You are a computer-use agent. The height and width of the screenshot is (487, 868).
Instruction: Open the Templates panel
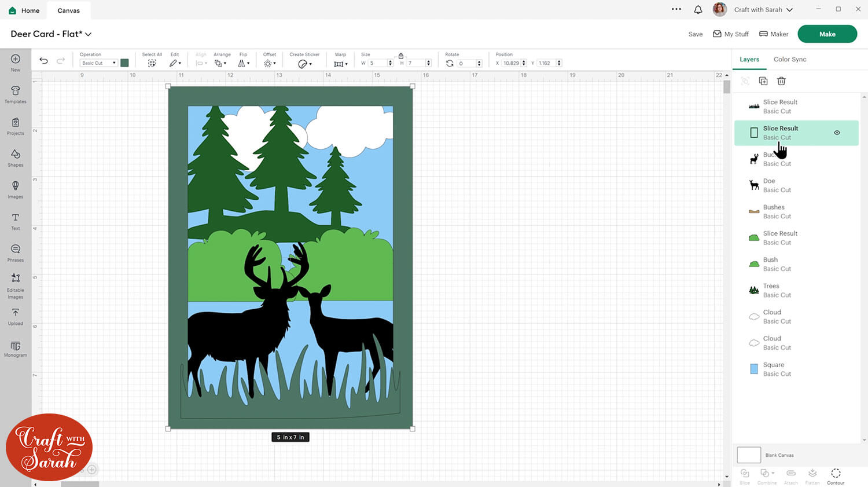click(x=16, y=94)
